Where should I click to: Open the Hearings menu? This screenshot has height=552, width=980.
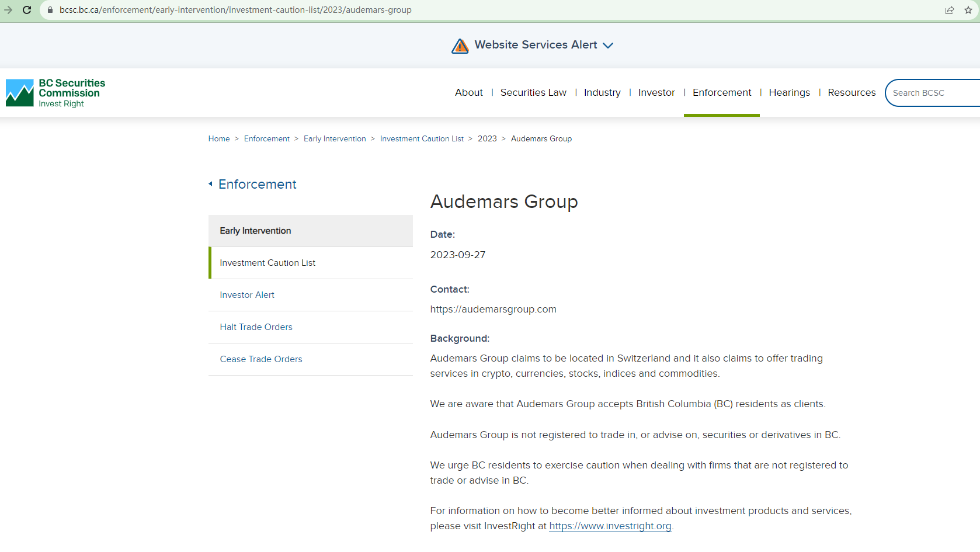click(789, 92)
